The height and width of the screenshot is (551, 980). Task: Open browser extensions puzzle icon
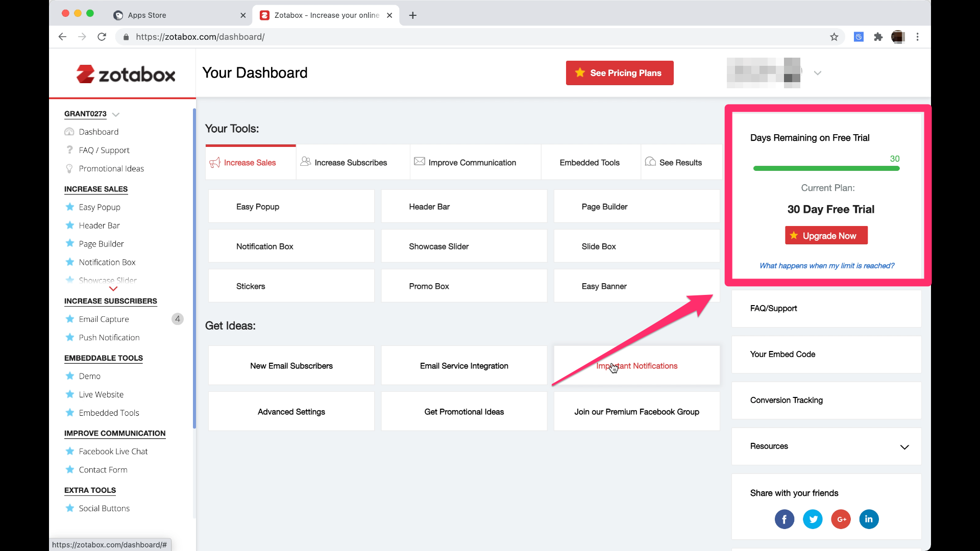pos(878,37)
